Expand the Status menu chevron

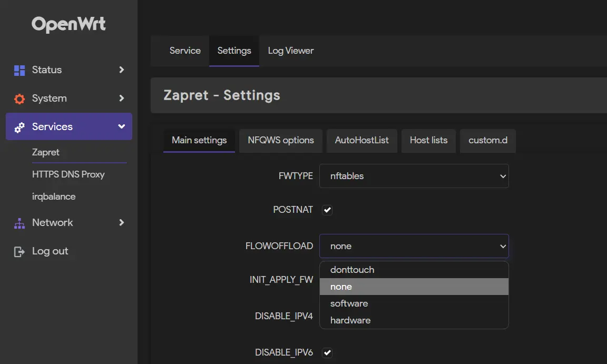[122, 70]
